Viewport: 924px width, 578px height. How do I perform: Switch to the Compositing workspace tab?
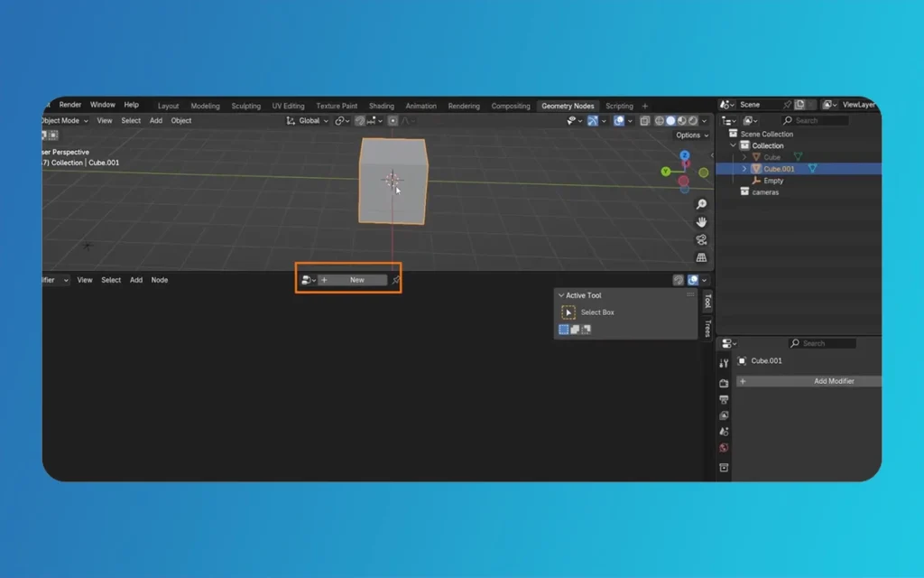511,107
